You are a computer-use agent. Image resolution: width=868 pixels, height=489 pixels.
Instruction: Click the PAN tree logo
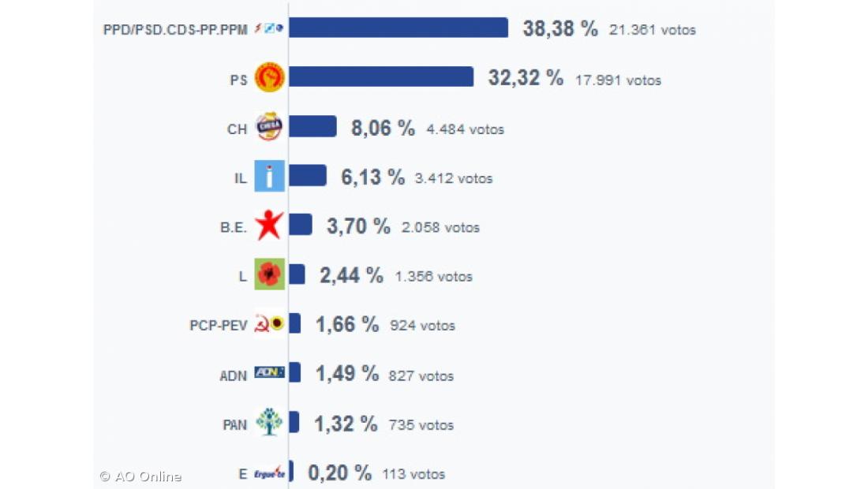tap(269, 422)
